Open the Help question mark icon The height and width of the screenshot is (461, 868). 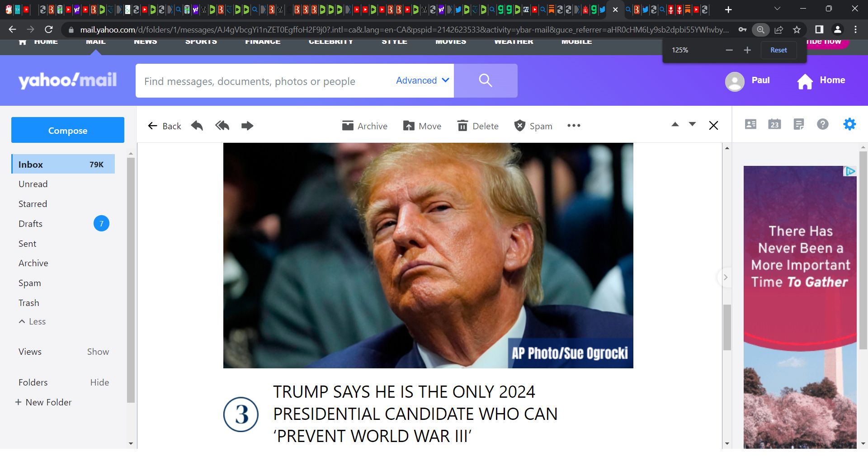pyautogui.click(x=823, y=124)
